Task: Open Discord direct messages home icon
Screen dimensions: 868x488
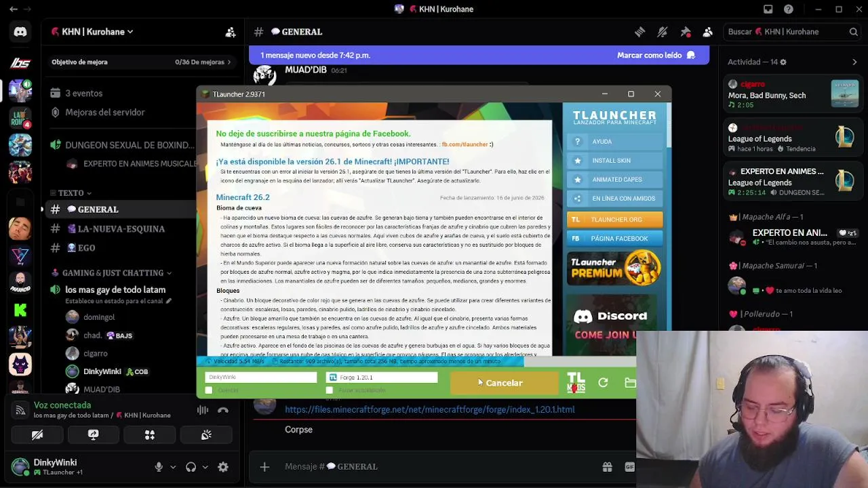Action: click(20, 32)
